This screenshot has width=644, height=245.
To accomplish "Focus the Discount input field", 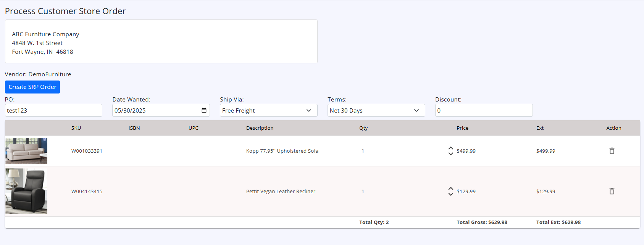I will tap(484, 110).
